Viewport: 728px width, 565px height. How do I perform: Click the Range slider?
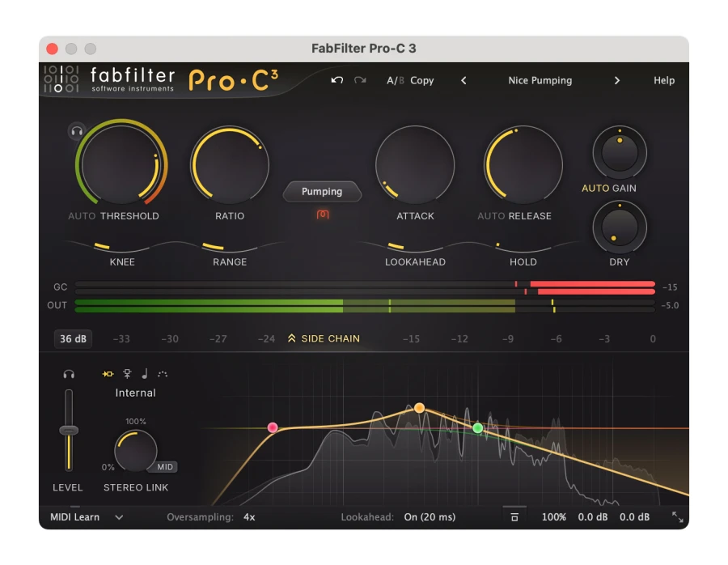[230, 248]
